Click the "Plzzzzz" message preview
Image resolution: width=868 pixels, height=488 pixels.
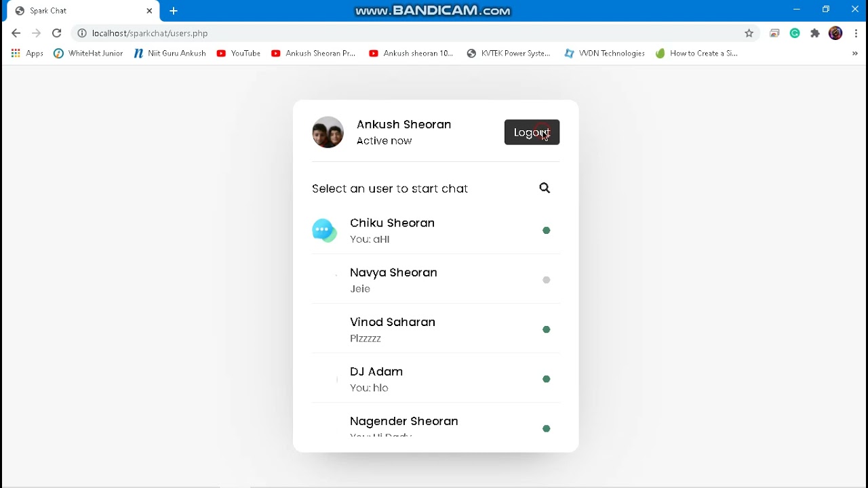coord(366,338)
